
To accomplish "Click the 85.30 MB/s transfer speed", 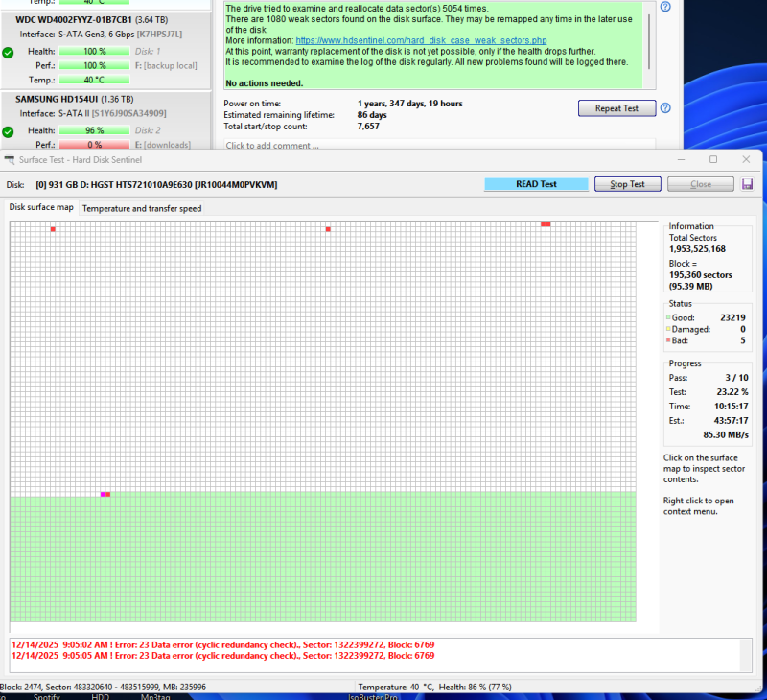I will click(x=726, y=435).
